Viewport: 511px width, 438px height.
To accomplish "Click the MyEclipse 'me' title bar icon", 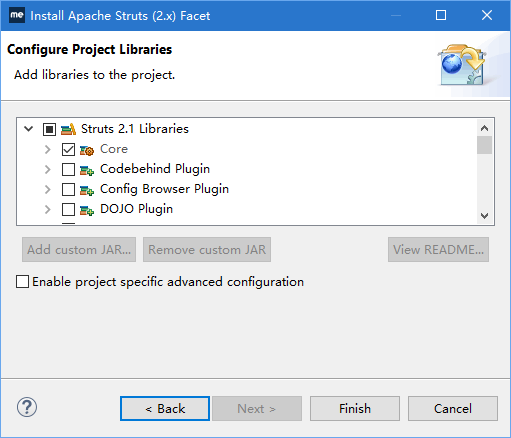I will (x=17, y=15).
